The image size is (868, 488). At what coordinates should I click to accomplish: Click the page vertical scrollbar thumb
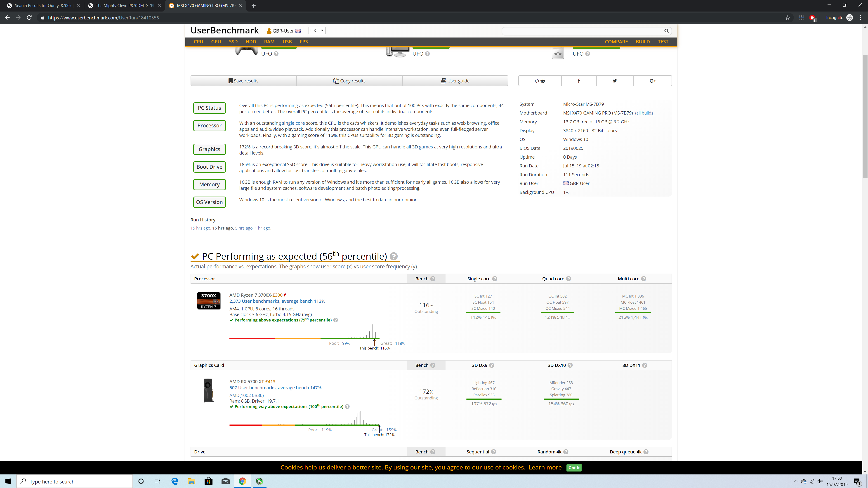click(x=865, y=116)
